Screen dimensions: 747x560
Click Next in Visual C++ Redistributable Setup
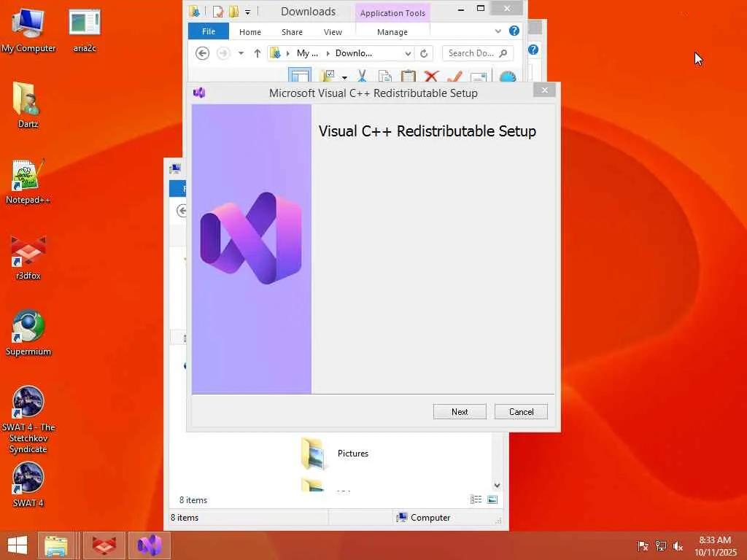click(460, 411)
